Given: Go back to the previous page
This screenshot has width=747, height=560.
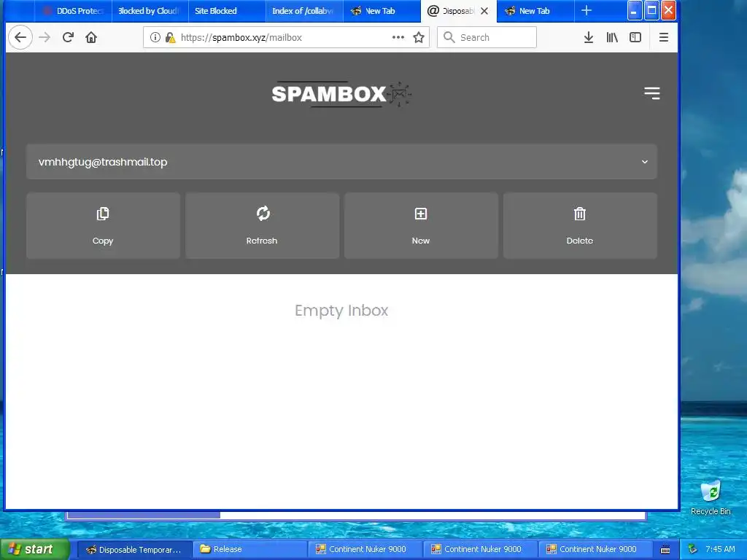Looking at the screenshot, I should click(x=20, y=37).
